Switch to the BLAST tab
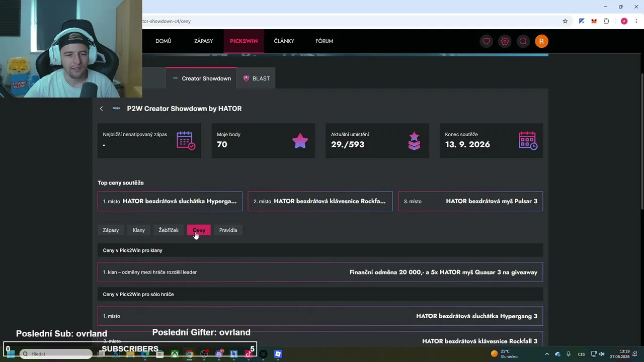 tap(257, 78)
